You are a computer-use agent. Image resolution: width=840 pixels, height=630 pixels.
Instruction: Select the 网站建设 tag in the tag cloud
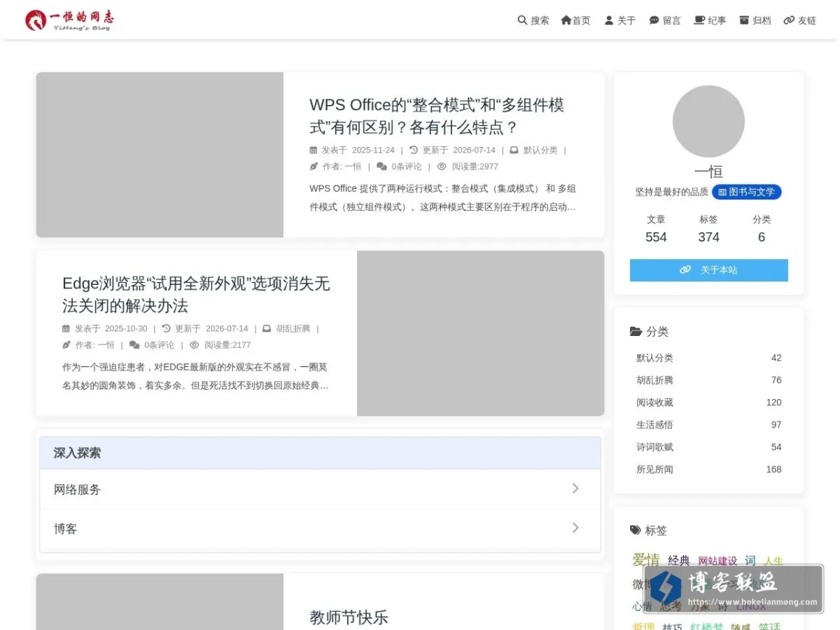click(x=717, y=561)
